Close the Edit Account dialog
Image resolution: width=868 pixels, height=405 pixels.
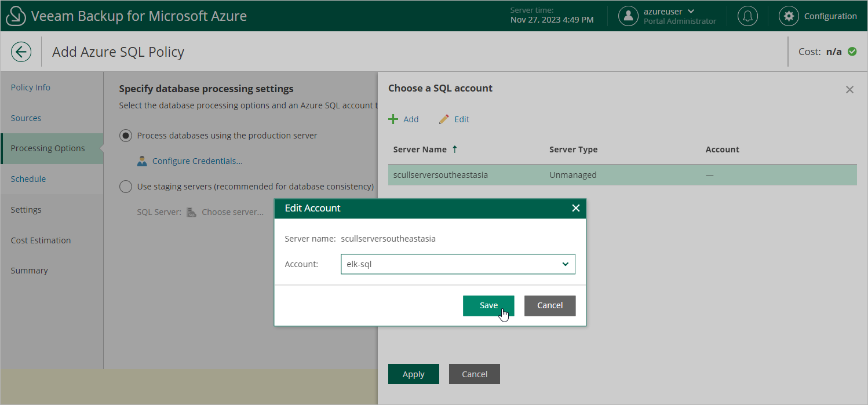(576, 208)
